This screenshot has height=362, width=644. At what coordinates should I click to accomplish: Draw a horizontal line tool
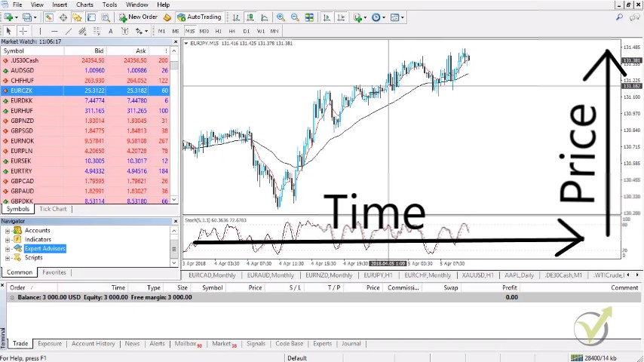(x=54, y=31)
